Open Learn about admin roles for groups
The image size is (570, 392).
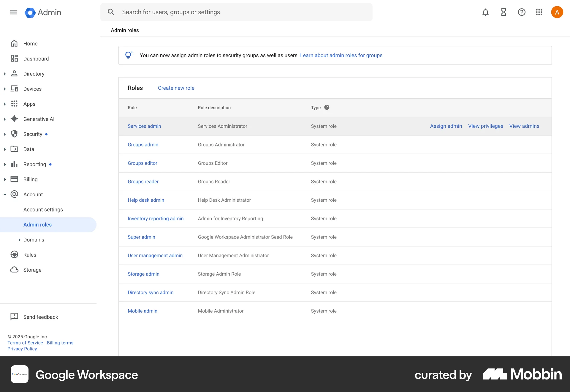[x=341, y=55]
